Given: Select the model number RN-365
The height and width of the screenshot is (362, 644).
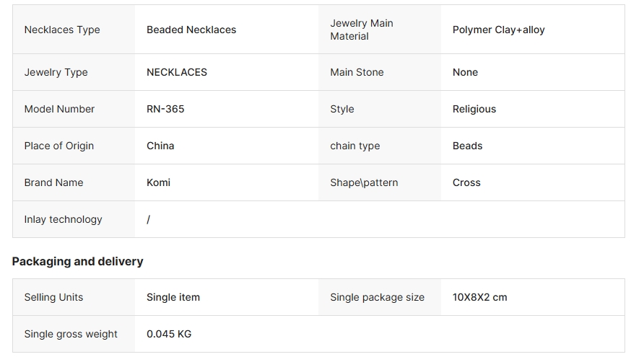Looking at the screenshot, I should click(165, 109).
